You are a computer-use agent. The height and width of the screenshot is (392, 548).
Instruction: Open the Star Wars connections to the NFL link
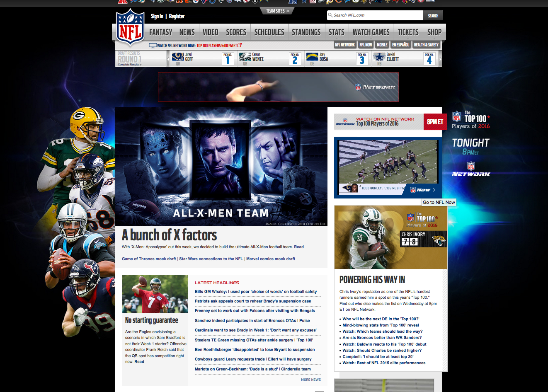point(211,259)
